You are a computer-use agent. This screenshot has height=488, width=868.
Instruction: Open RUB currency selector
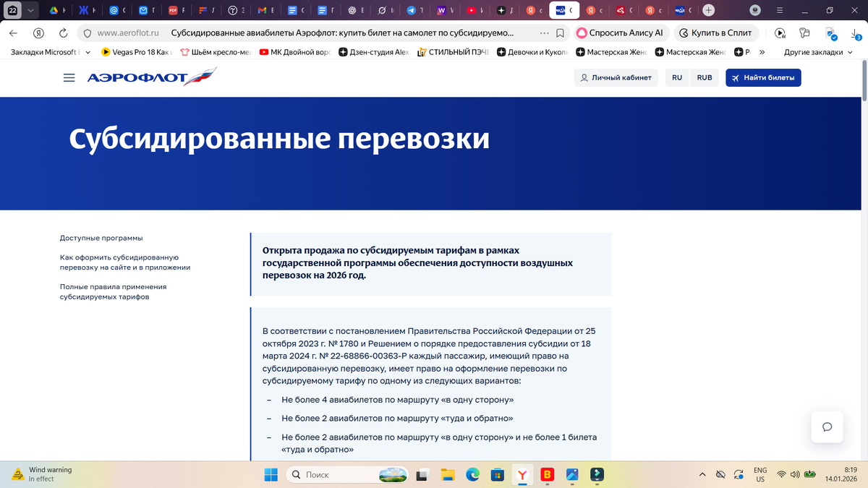(x=704, y=78)
